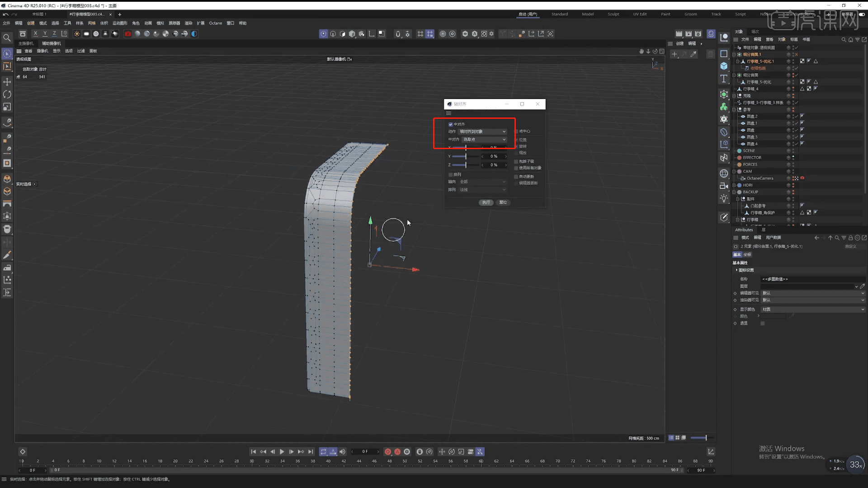
Task: Open Object Manager search icon
Action: tap(844, 40)
